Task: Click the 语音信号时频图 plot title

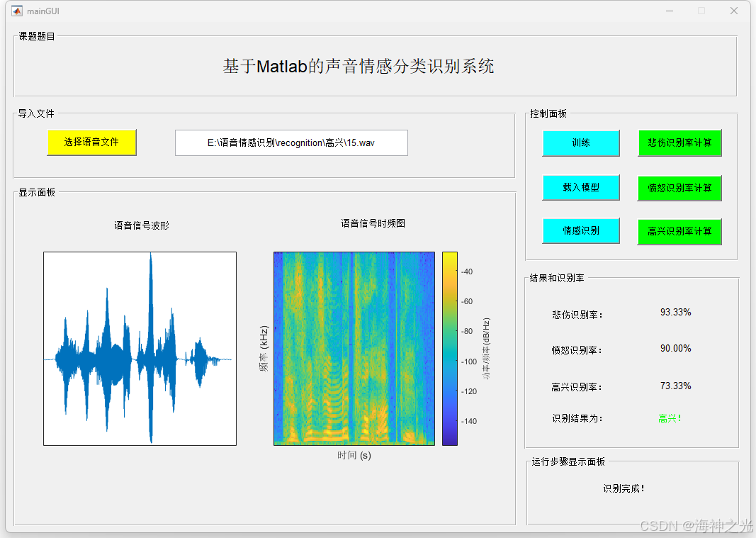Action: [373, 223]
